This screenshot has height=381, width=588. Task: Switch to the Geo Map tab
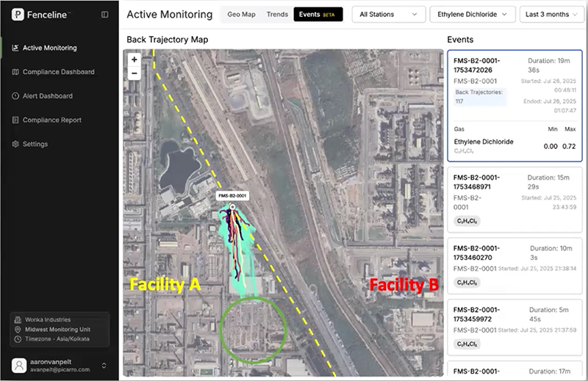pos(241,15)
